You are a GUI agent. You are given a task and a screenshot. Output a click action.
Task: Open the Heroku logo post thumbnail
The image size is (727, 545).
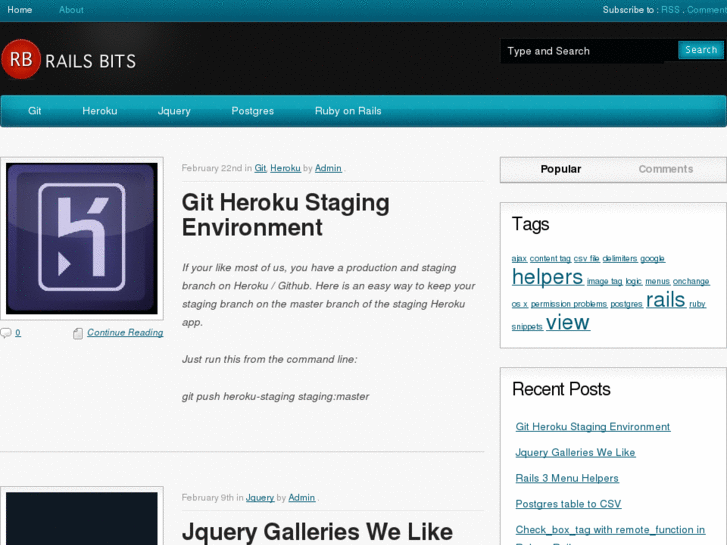(82, 238)
